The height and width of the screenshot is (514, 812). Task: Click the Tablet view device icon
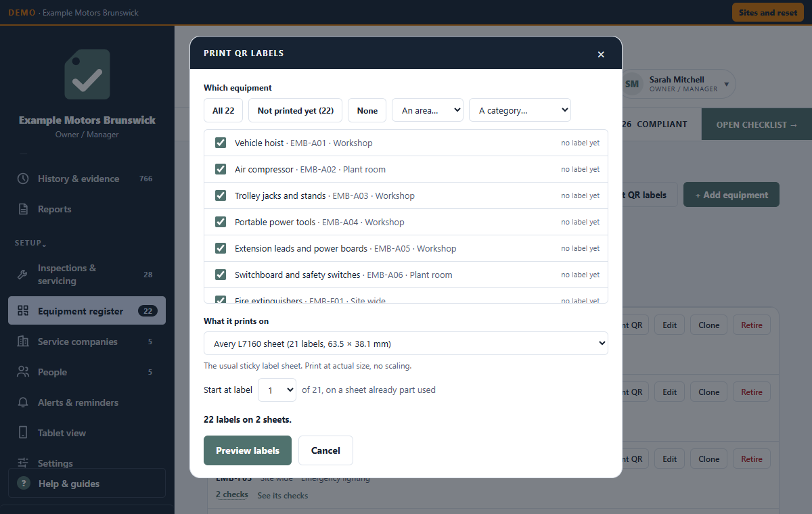coord(23,433)
